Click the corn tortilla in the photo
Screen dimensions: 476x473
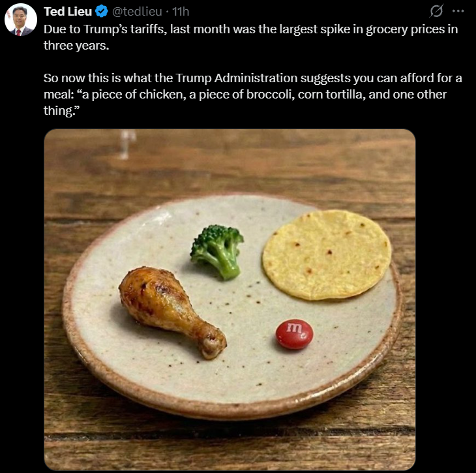pos(327,254)
